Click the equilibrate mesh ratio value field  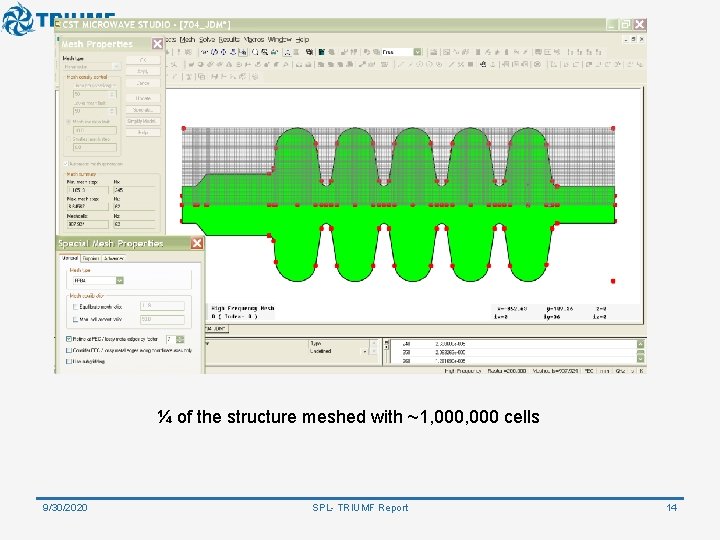point(163,306)
